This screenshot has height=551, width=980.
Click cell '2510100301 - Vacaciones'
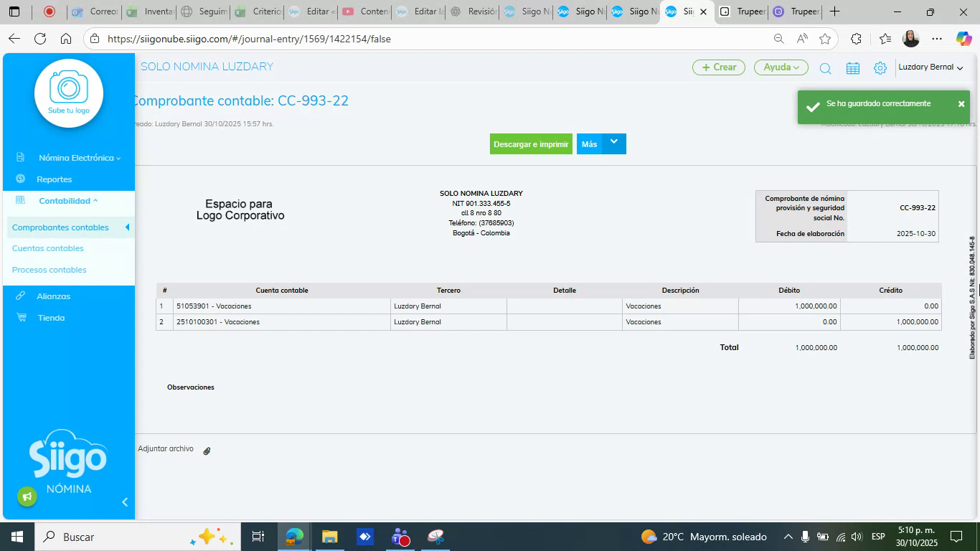[x=282, y=322]
